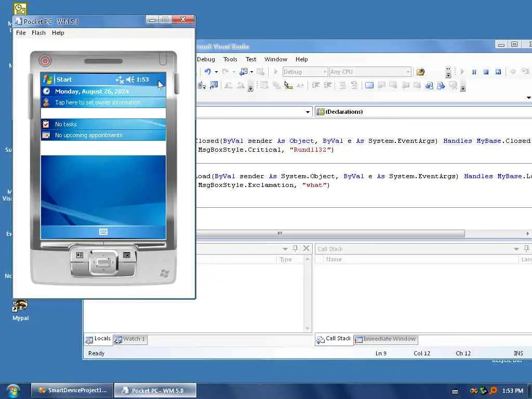Image resolution: width=532 pixels, height=399 pixels.
Task: Click the center D-pad action button
Action: pos(103,262)
